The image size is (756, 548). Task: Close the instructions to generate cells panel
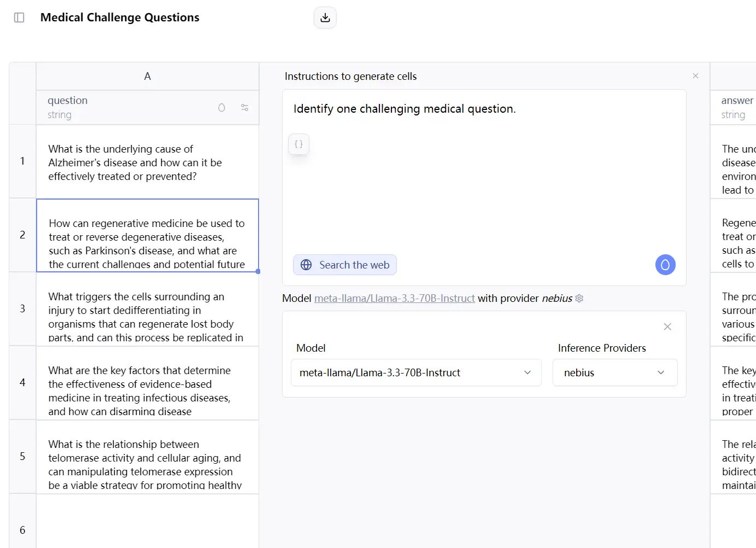(x=695, y=76)
